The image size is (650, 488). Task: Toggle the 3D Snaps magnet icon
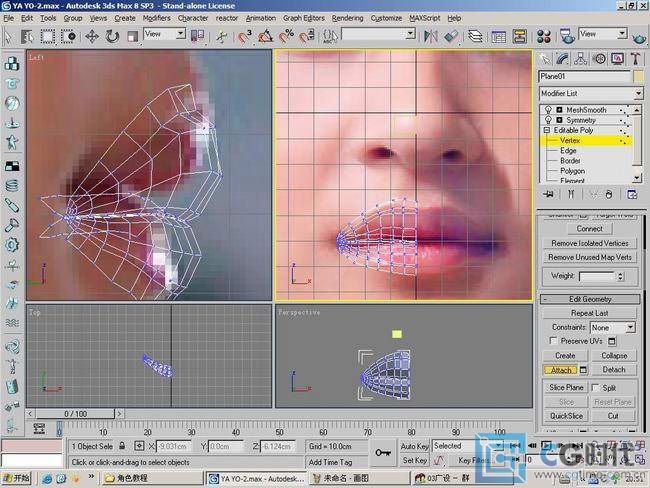tap(245, 36)
